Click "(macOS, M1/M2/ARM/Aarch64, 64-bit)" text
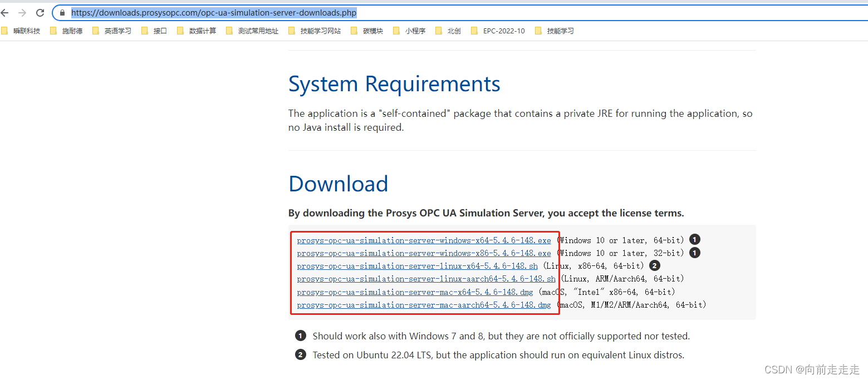The image size is (868, 380). pyautogui.click(x=631, y=305)
